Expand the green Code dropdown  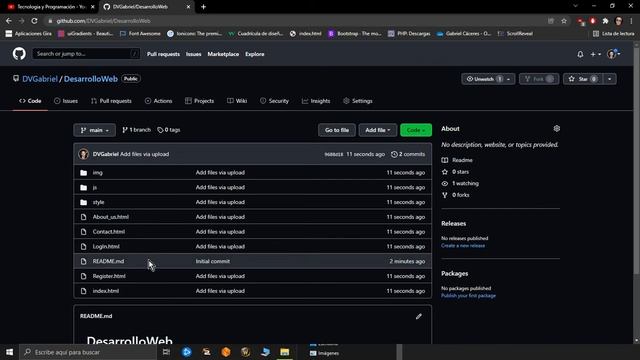(x=416, y=130)
